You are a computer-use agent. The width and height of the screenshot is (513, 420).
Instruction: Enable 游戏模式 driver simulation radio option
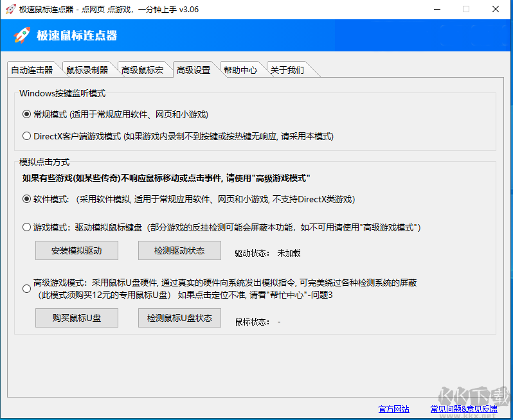(26, 227)
